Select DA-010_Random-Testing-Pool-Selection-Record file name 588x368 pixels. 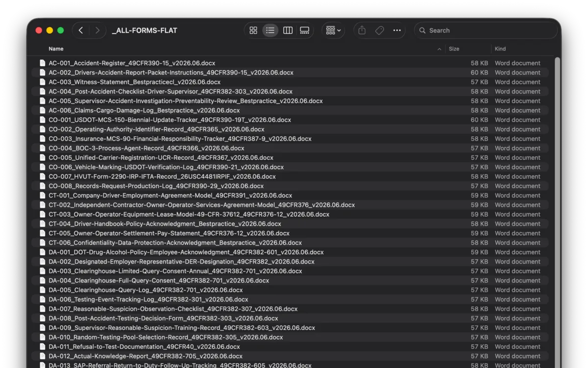[166, 337]
